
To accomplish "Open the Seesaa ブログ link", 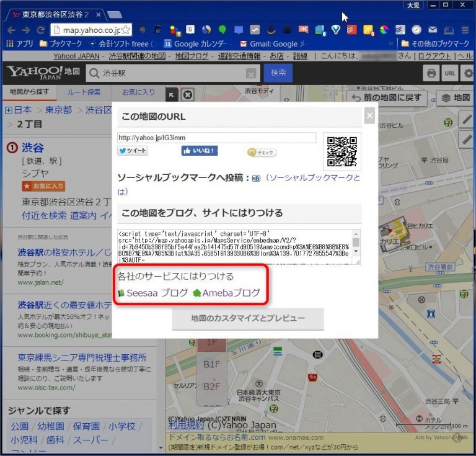I will click(153, 293).
